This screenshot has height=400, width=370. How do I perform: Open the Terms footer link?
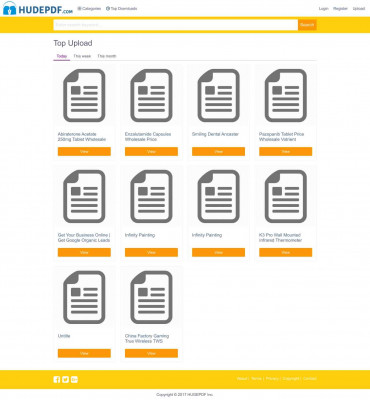(x=256, y=379)
